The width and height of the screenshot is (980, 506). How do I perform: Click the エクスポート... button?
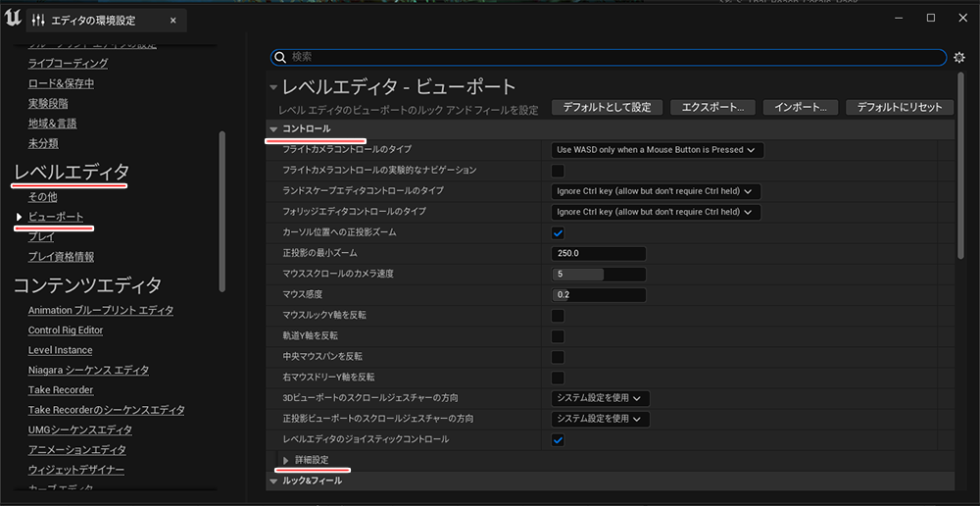point(712,107)
